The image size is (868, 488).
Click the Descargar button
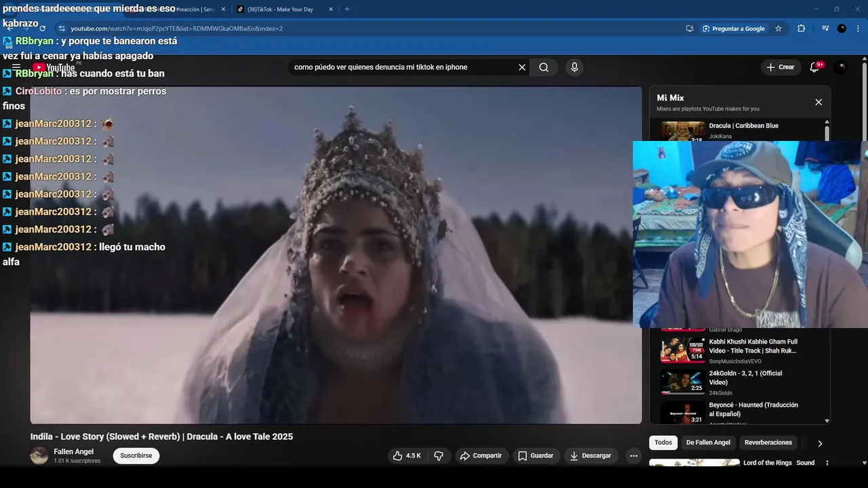590,455
